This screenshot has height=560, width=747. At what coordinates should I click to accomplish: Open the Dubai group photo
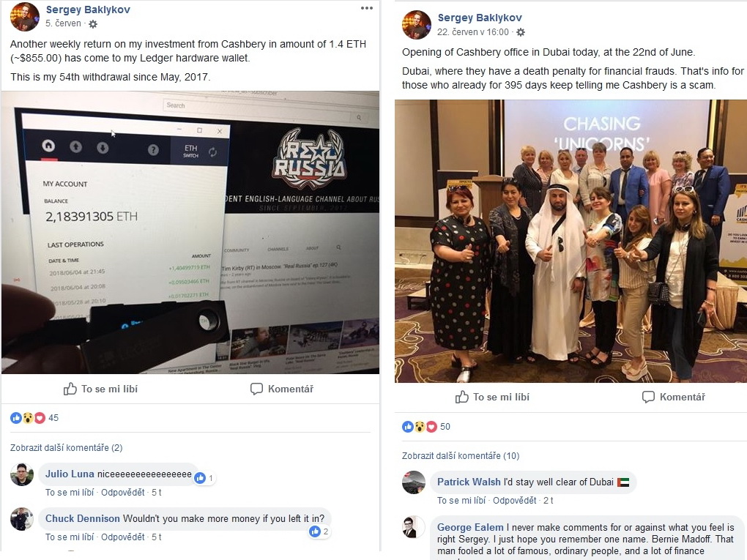pos(571,241)
